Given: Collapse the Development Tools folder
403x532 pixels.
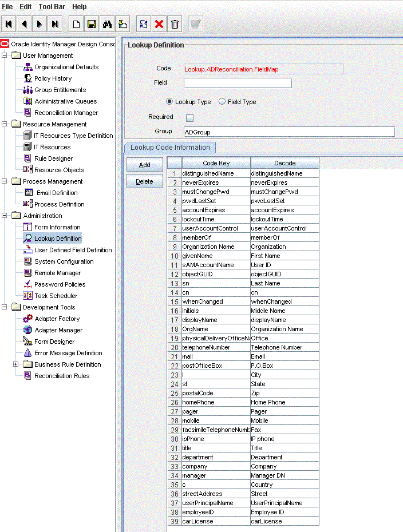Looking at the screenshot, I should point(5,307).
